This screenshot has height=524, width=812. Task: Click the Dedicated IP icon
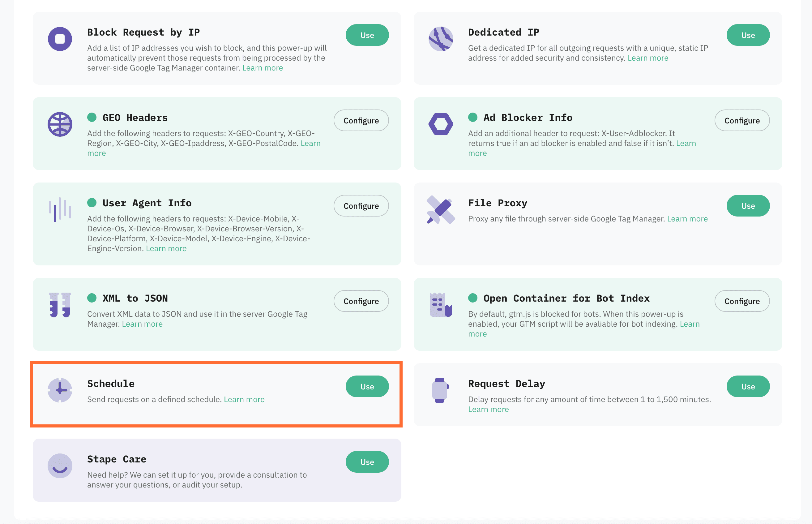pos(440,39)
